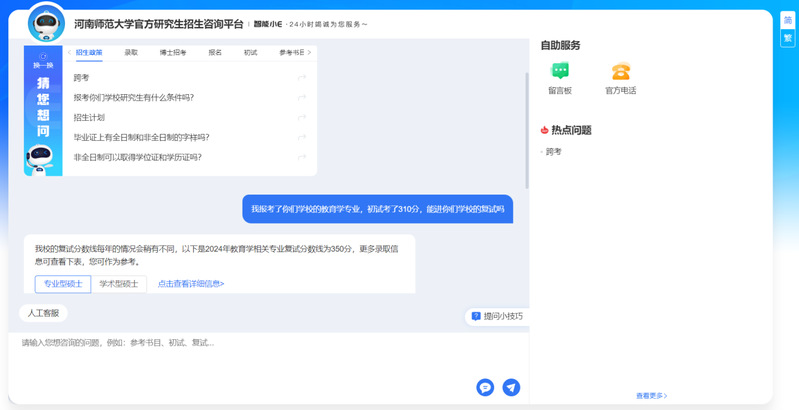
Task: Click the 官方电话 orange telephone icon
Action: click(620, 72)
